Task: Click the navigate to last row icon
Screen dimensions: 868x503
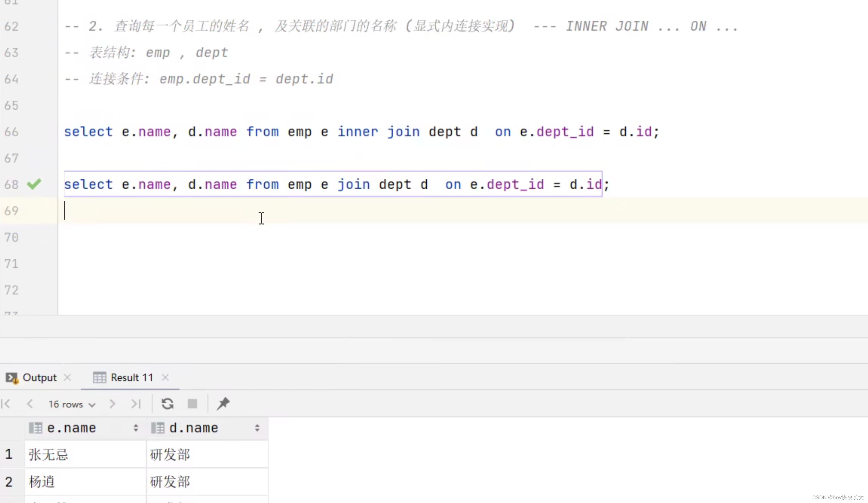Action: coord(135,404)
